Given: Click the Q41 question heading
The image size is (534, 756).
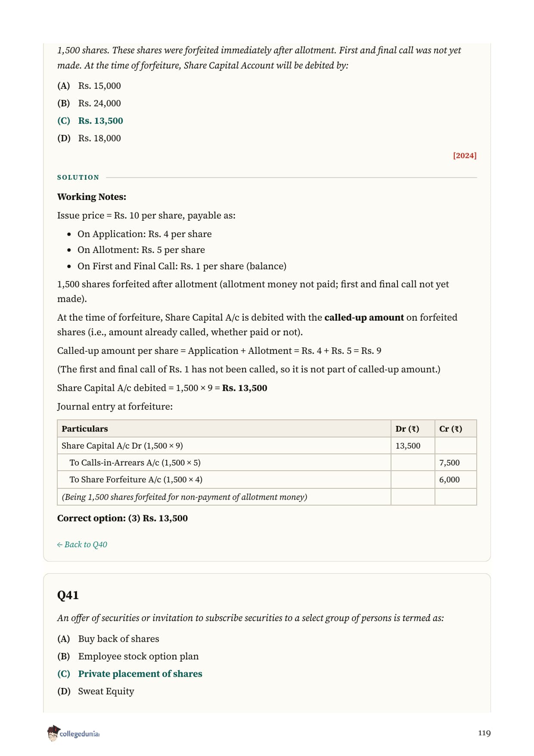Looking at the screenshot, I should pyautogui.click(x=68, y=595).
